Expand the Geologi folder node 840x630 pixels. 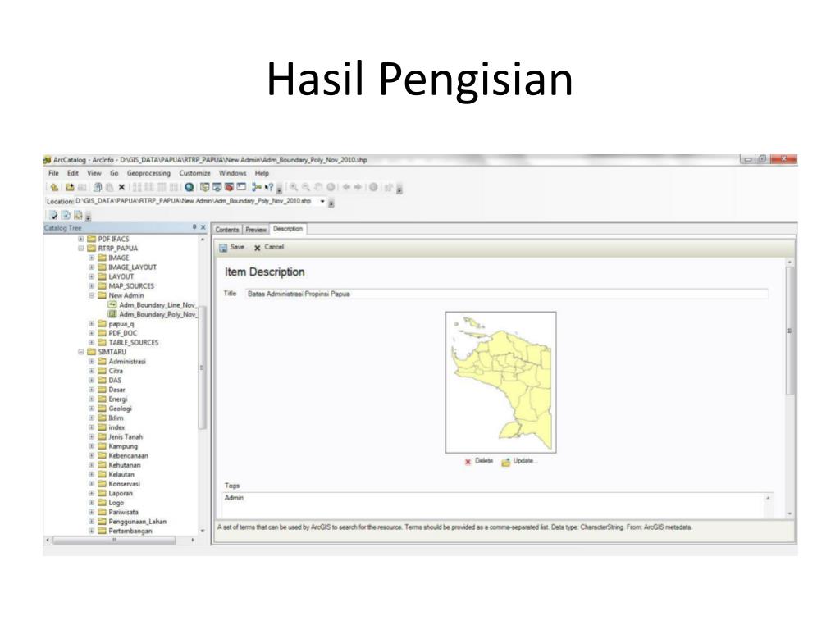pos(92,409)
